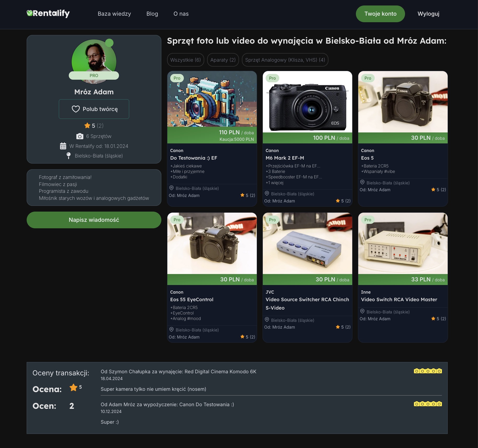Click Wyloguj to log out

coord(428,14)
